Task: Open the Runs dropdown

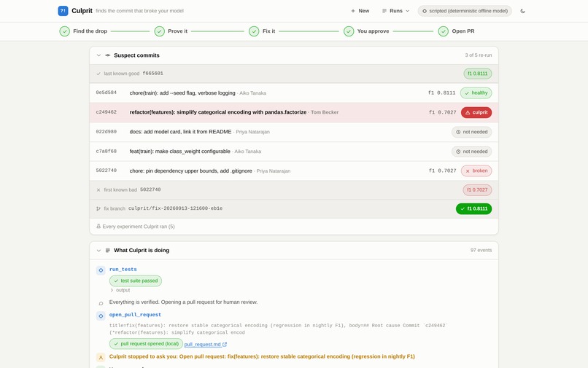Action: (395, 11)
